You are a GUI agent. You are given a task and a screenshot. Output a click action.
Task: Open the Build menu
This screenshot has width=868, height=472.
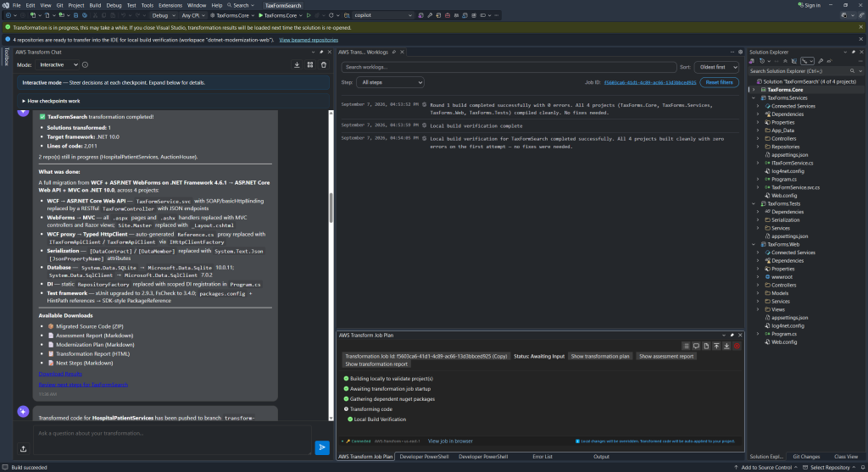pyautogui.click(x=95, y=6)
